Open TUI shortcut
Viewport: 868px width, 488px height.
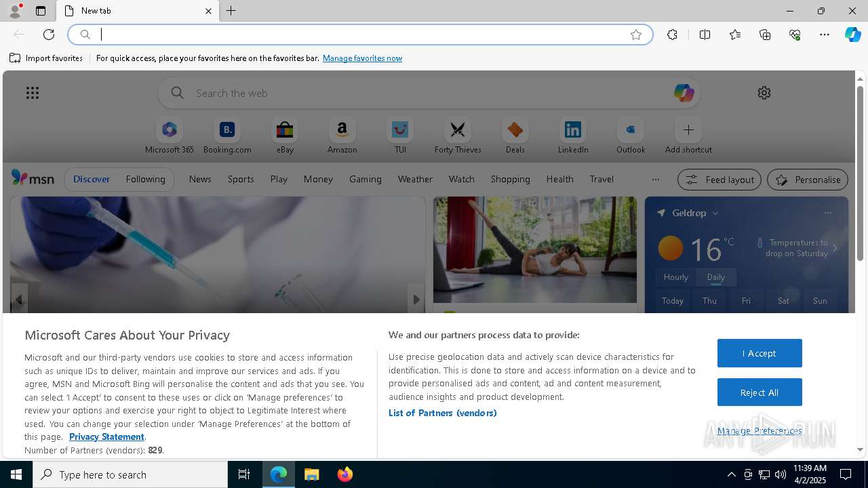pos(400,136)
